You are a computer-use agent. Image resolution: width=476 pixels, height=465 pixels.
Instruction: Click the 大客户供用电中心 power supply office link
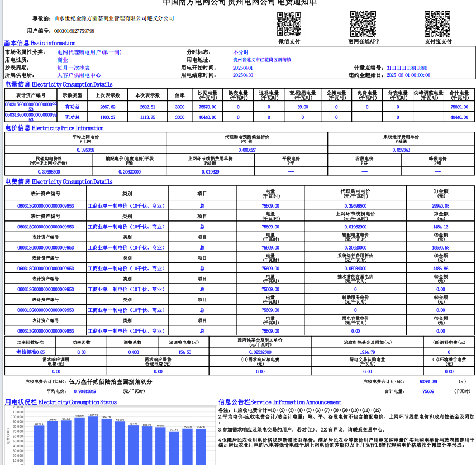(x=79, y=75)
